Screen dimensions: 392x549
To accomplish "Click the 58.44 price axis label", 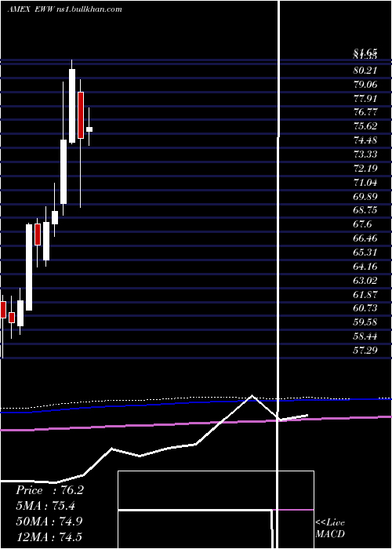I will tap(365, 336).
